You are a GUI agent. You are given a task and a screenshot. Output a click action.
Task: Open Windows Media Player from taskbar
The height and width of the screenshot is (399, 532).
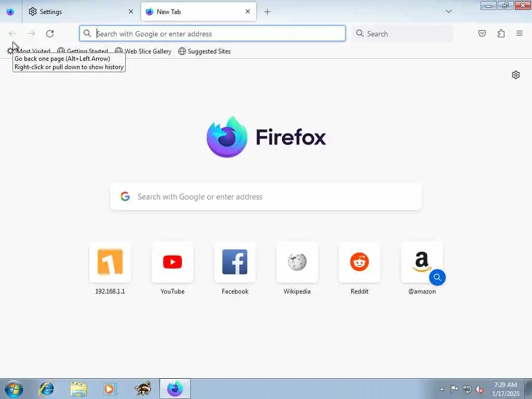[x=110, y=389]
